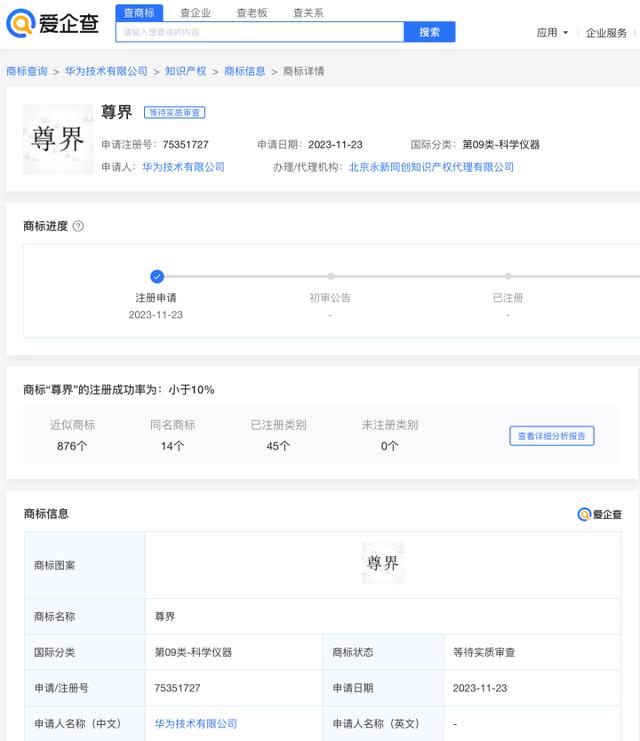Switch to the 查老板 tab
The height and width of the screenshot is (741, 640).
pyautogui.click(x=252, y=13)
